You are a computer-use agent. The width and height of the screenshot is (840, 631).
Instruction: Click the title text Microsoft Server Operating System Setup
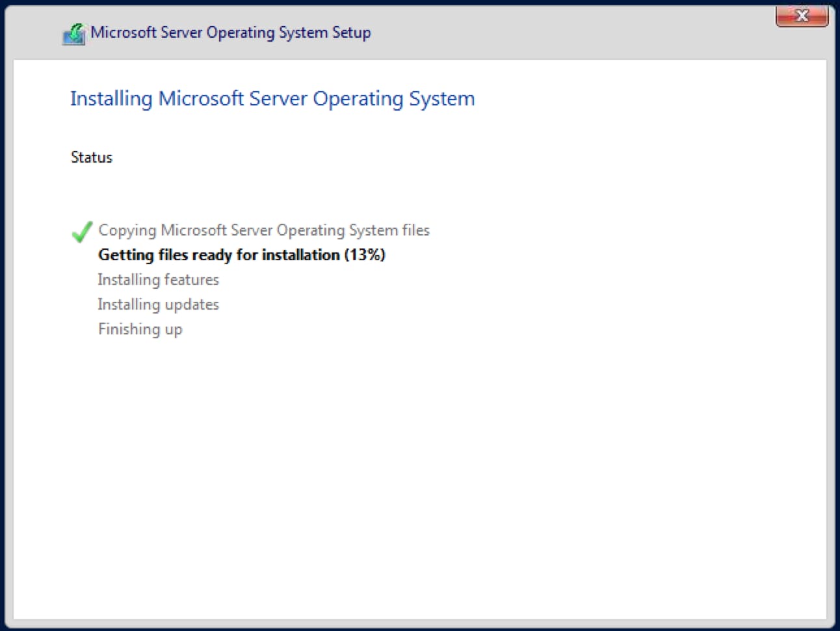(230, 33)
